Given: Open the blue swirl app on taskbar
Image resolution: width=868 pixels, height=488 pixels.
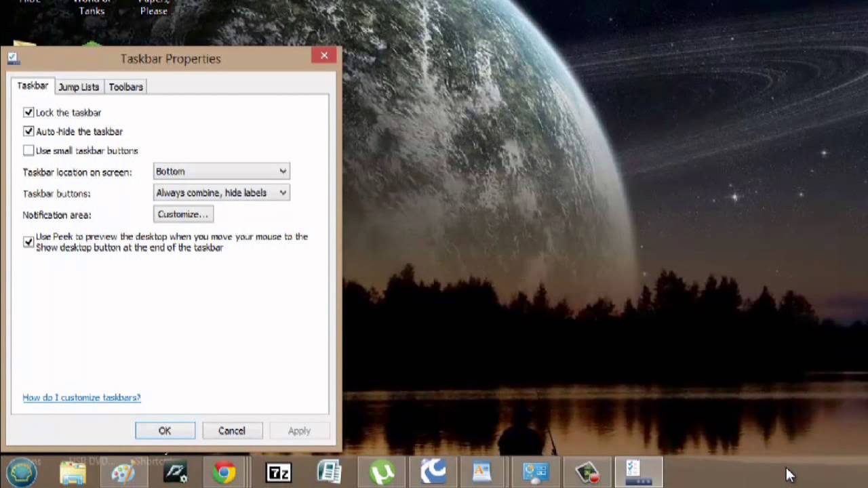Looking at the screenshot, I should 433,472.
